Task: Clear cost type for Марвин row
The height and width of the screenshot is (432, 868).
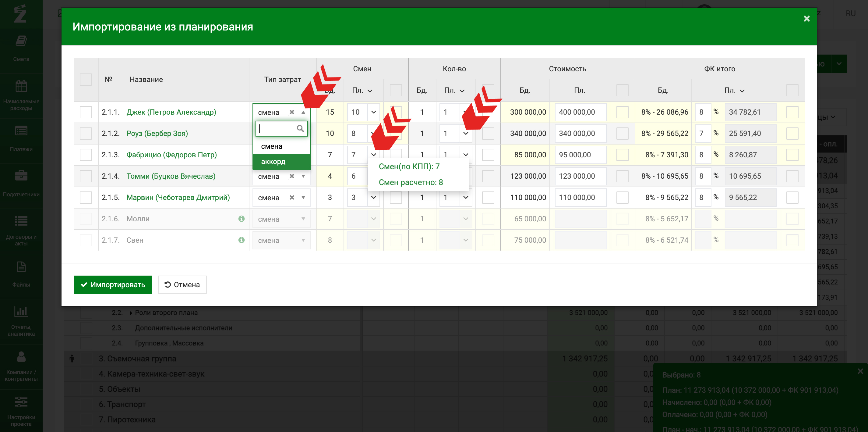Action: [292, 198]
